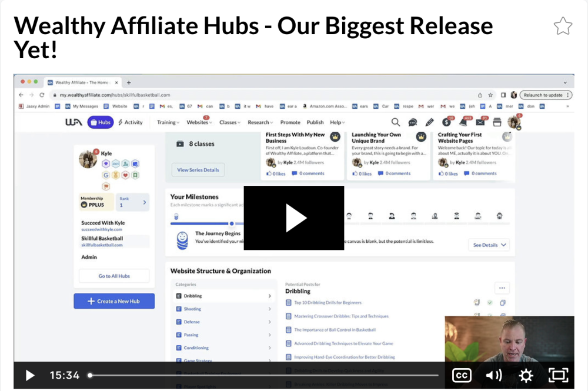Image resolution: width=588 pixels, height=391 pixels.
Task: Open the Hubs button in the WA nav
Action: (101, 122)
